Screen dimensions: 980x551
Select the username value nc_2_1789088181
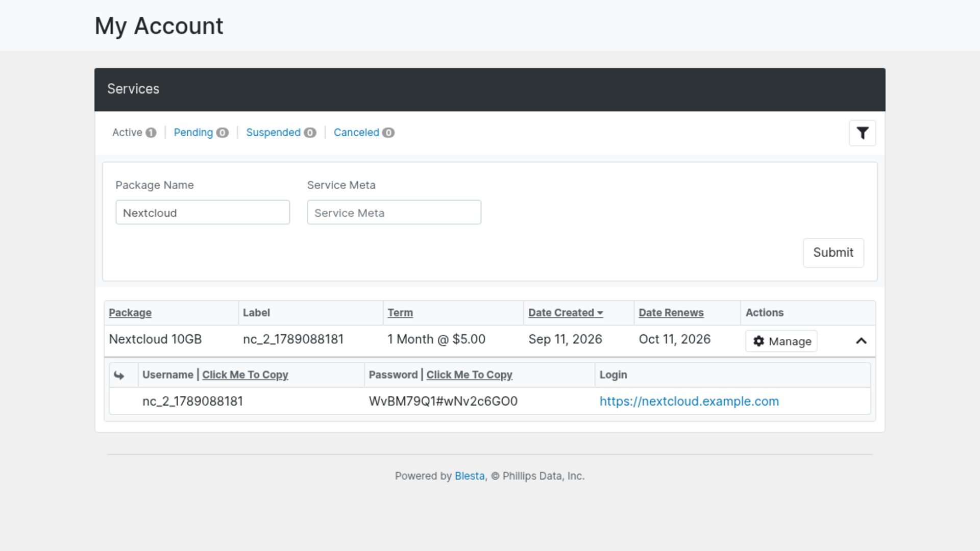click(x=192, y=402)
